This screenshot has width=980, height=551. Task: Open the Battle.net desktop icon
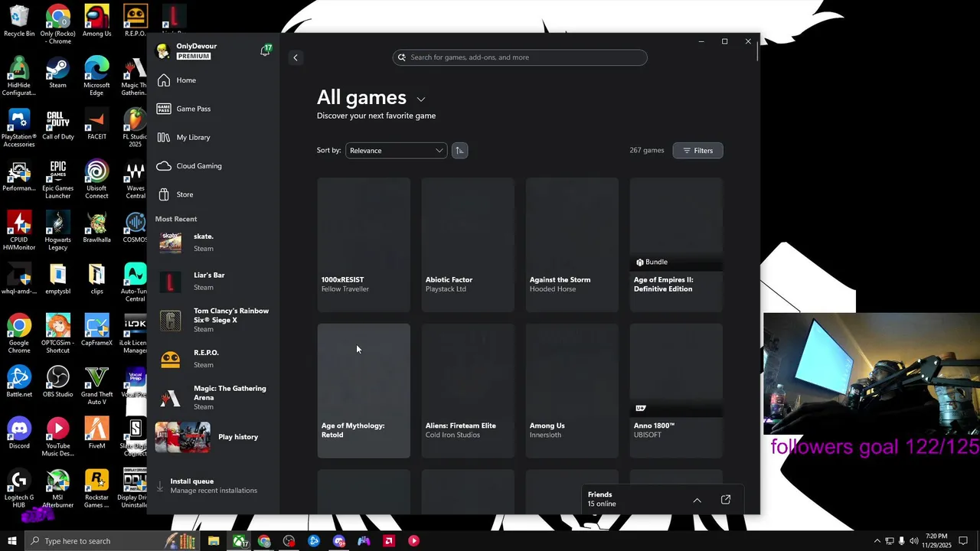tap(19, 382)
